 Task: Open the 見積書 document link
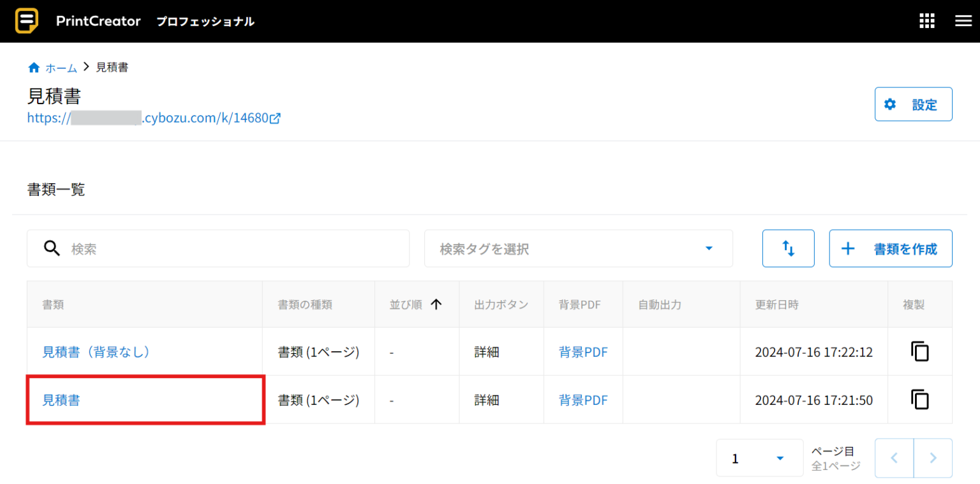click(x=61, y=400)
